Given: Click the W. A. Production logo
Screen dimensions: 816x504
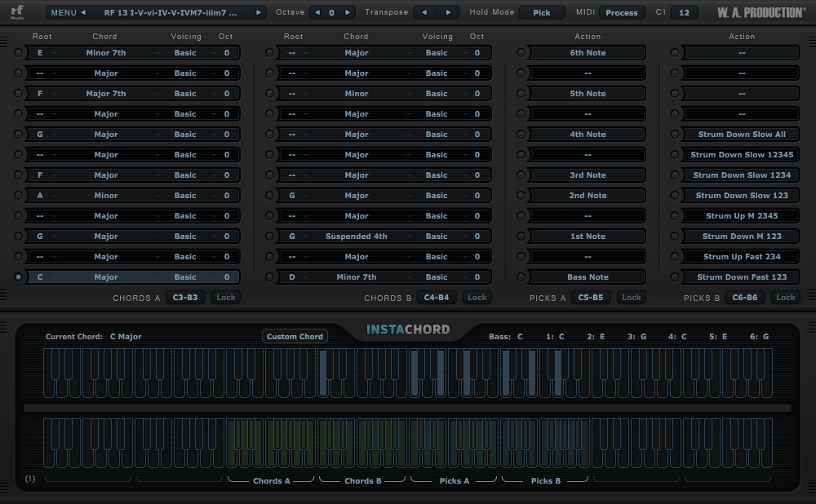Looking at the screenshot, I should coord(761,12).
